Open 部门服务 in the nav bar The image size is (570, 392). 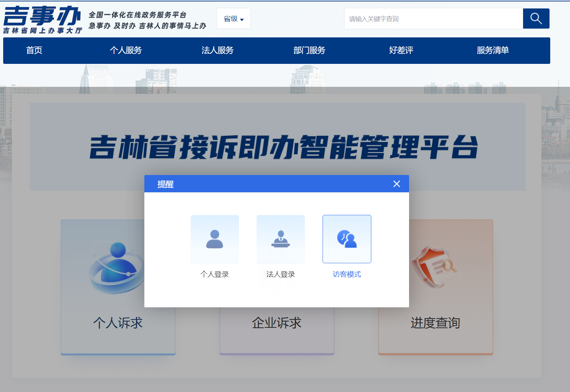coord(309,50)
